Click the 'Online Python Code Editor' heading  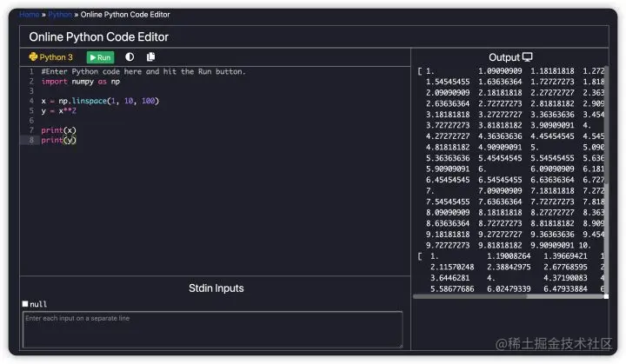coord(98,36)
